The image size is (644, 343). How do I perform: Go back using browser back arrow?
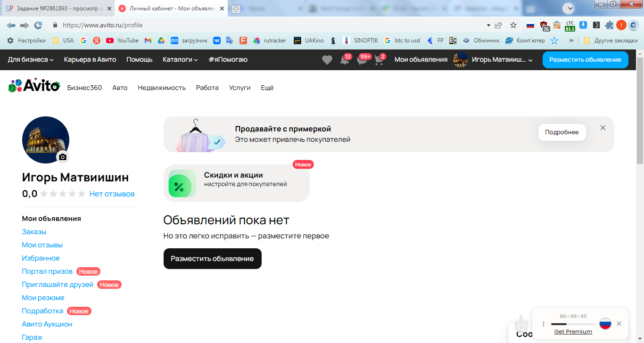coord(11,25)
